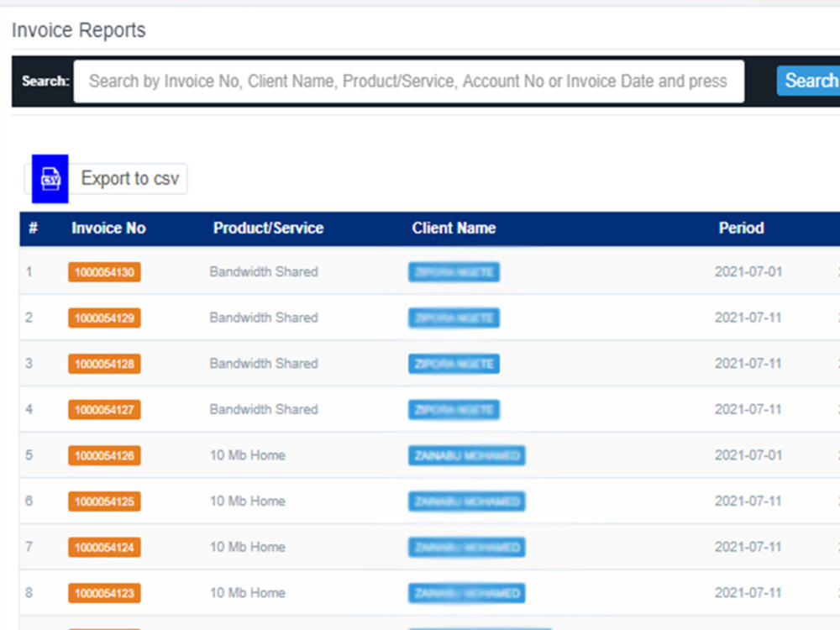
Task: Click period 2021-07-11 in row 6
Action: (x=748, y=501)
